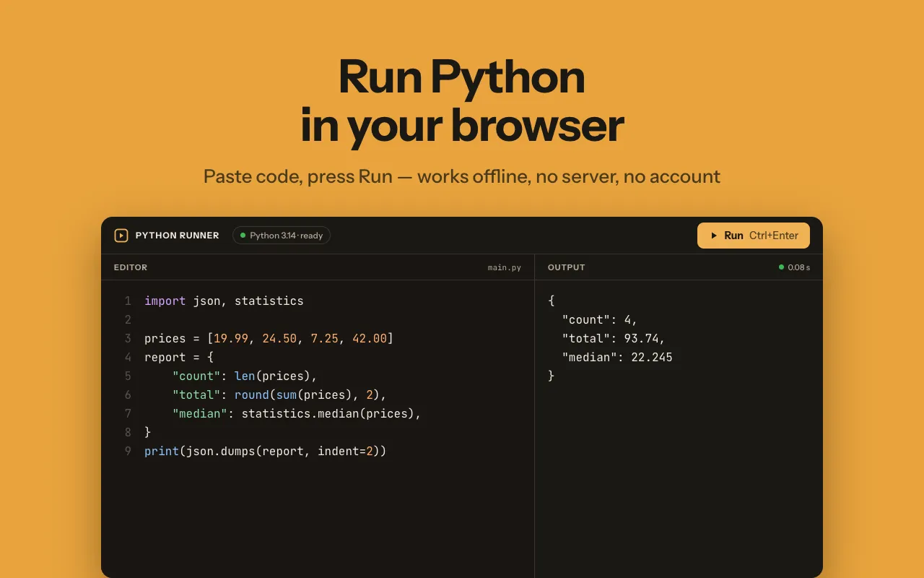
Task: Click the 'report = {' code line
Action: [179, 357]
